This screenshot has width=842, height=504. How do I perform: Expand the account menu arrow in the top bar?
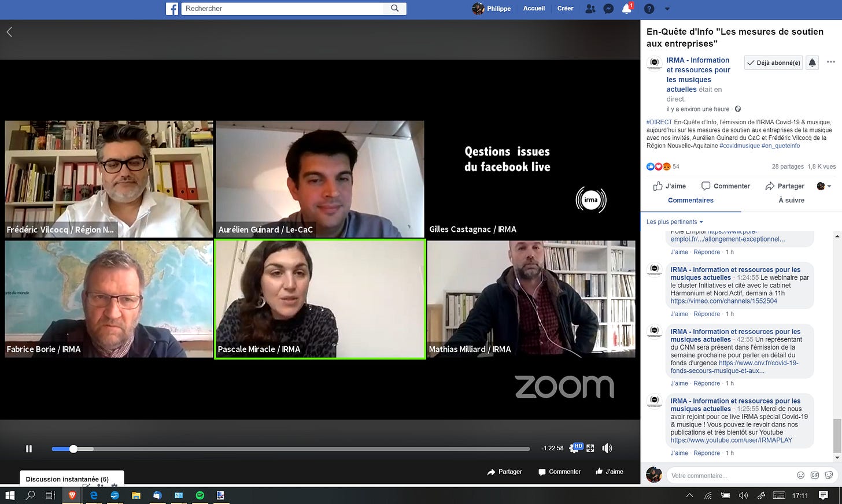667,9
